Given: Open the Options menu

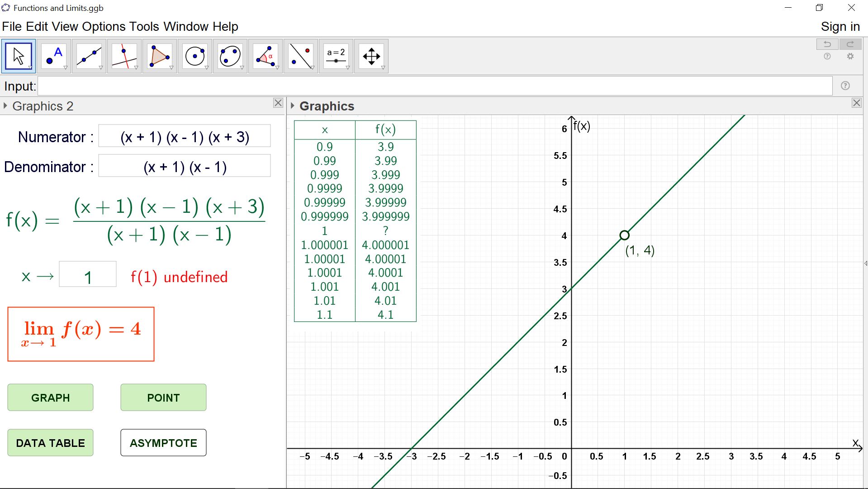Looking at the screenshot, I should tap(104, 27).
